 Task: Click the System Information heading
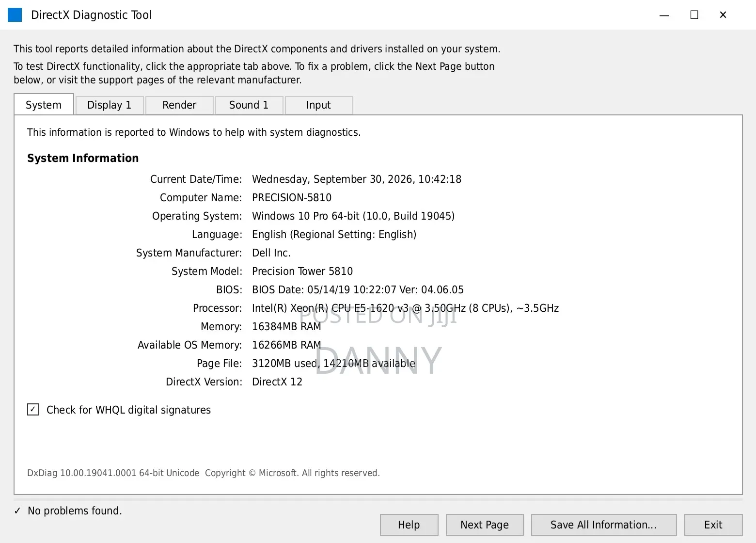pos(83,158)
